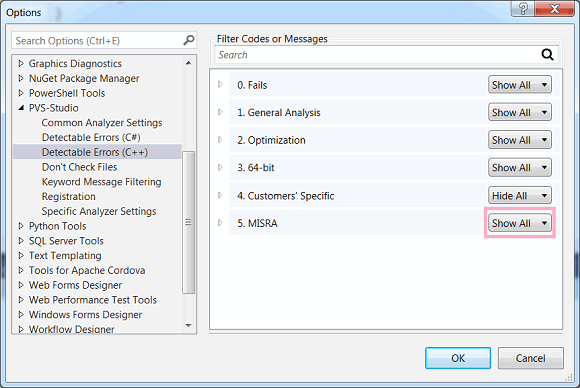This screenshot has height=388, width=580.
Task: Select Common Analyzer Settings
Action: (102, 122)
